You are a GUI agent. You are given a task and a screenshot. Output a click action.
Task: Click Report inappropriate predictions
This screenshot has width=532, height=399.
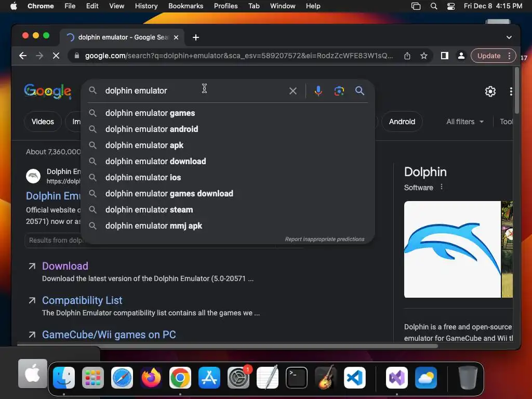pos(325,239)
